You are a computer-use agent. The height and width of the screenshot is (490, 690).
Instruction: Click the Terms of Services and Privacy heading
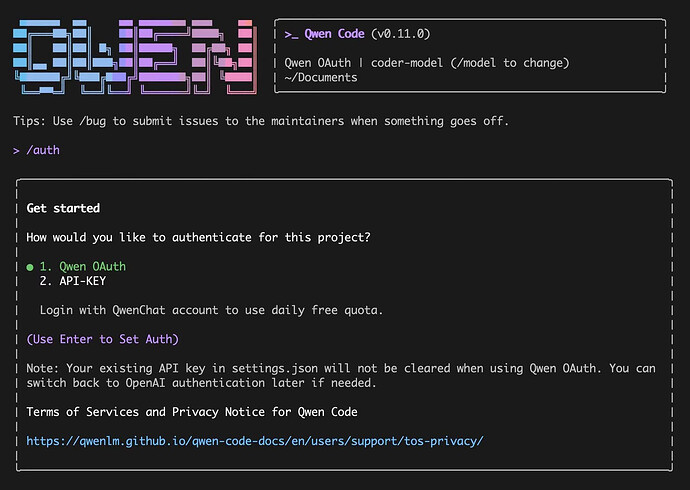[x=192, y=411]
